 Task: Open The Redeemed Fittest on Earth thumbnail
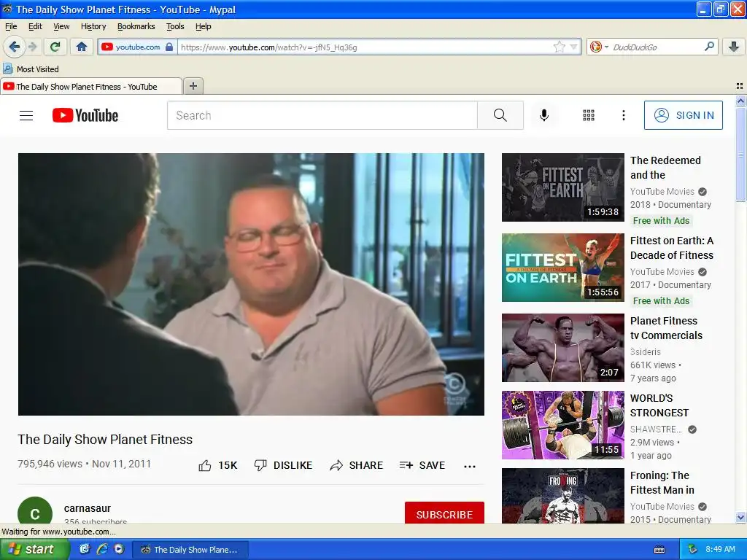coord(562,187)
